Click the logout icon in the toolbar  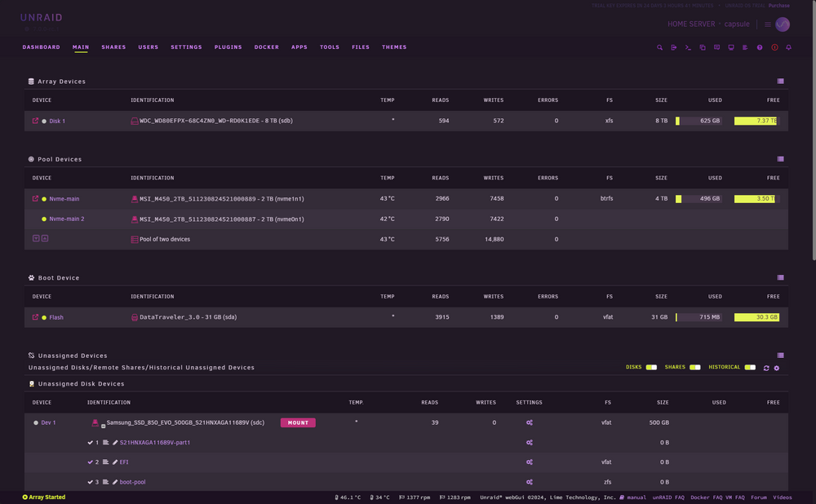pyautogui.click(x=674, y=47)
